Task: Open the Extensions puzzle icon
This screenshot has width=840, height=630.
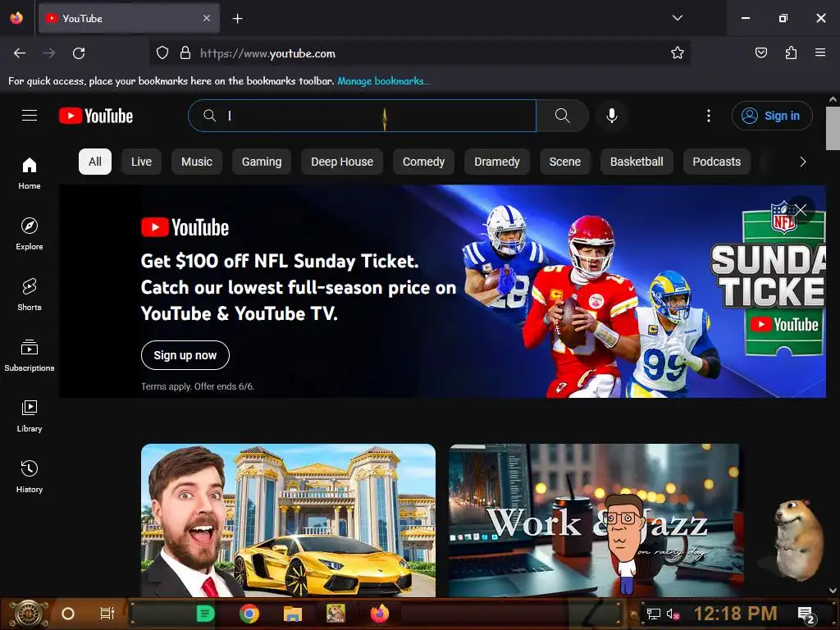Action: point(791,52)
